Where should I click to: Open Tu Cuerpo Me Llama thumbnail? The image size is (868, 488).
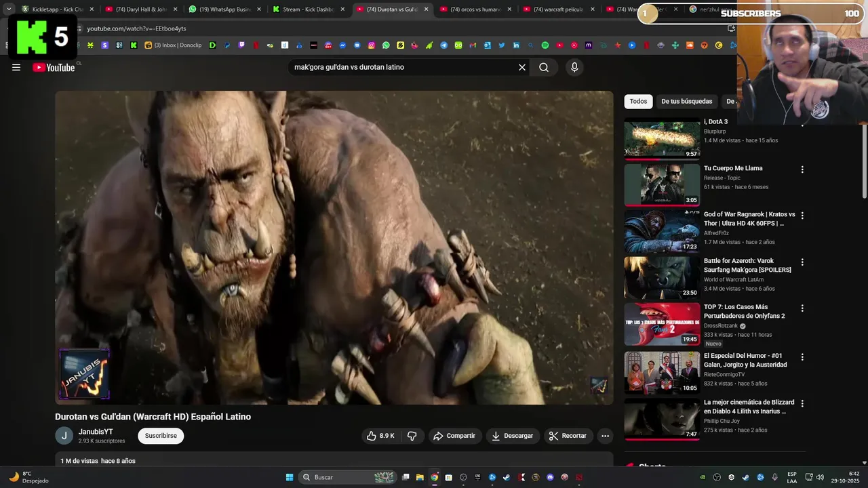pyautogui.click(x=662, y=184)
